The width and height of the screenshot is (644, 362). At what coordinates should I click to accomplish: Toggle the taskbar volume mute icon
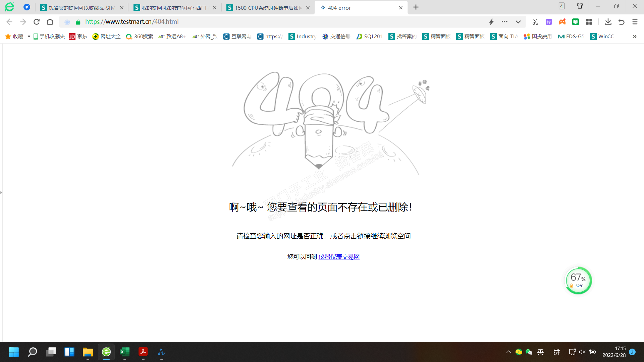(x=582, y=352)
